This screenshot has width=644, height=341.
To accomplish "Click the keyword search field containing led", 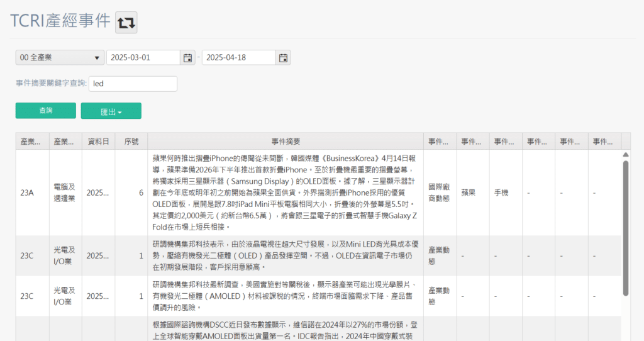I will (x=133, y=84).
